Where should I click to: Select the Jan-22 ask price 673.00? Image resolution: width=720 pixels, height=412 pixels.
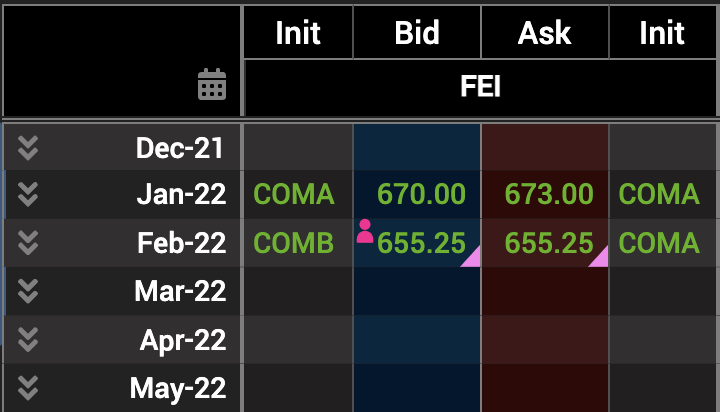[x=549, y=194]
